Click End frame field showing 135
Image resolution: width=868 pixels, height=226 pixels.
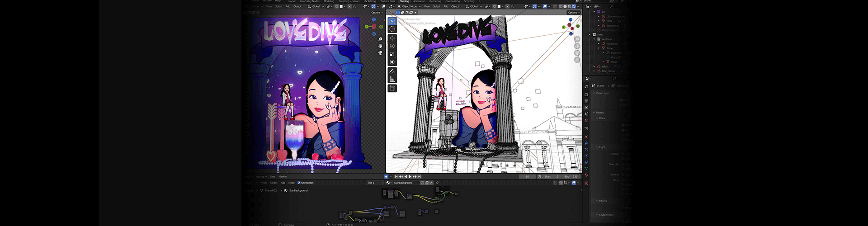tap(571, 177)
